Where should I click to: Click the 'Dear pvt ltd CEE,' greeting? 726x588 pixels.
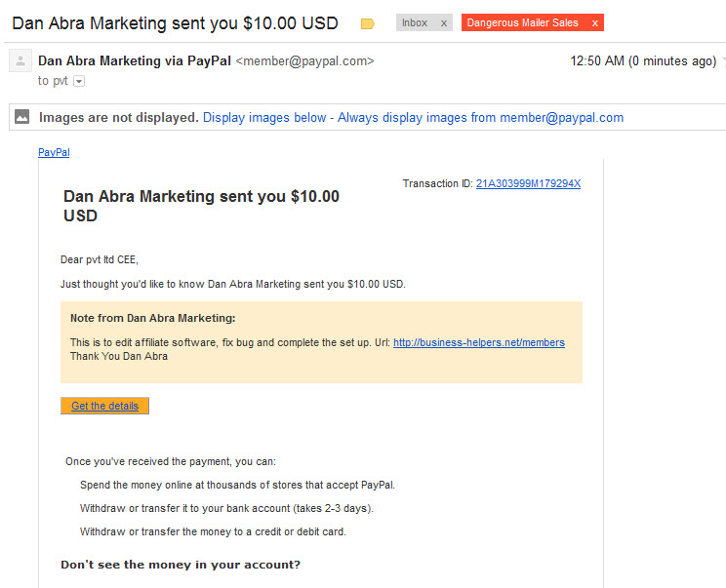[x=100, y=260]
